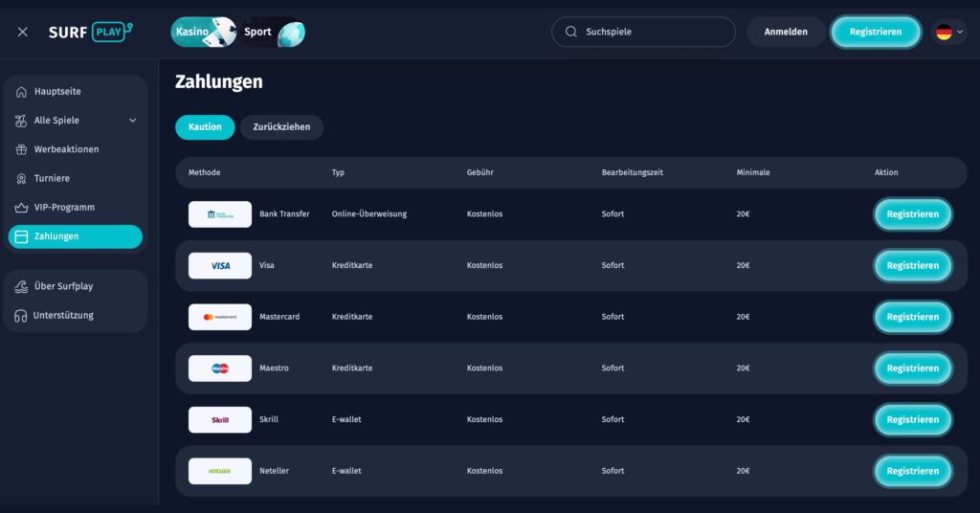Close the sidebar with the X icon
Viewport: 980px width, 513px height.
coord(23,32)
